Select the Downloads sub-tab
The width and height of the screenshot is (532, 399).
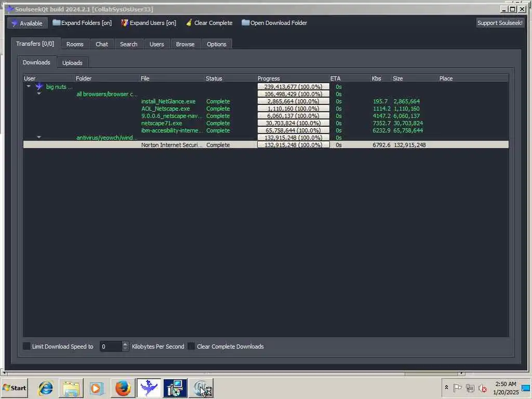point(37,62)
